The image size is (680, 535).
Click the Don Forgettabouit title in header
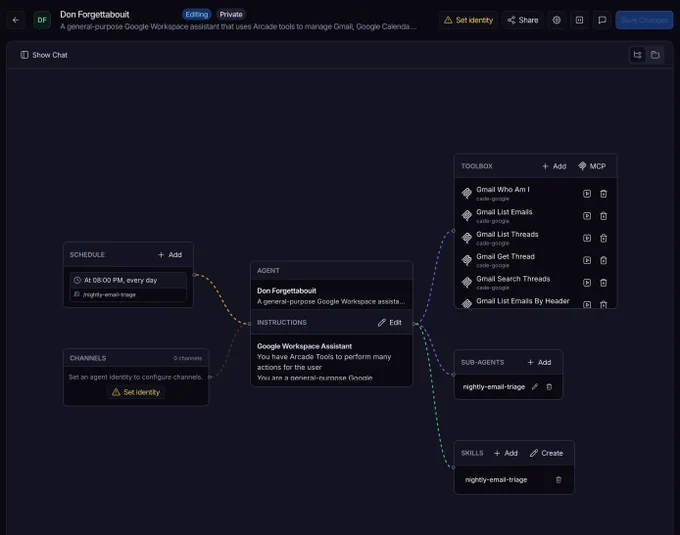[x=95, y=14]
